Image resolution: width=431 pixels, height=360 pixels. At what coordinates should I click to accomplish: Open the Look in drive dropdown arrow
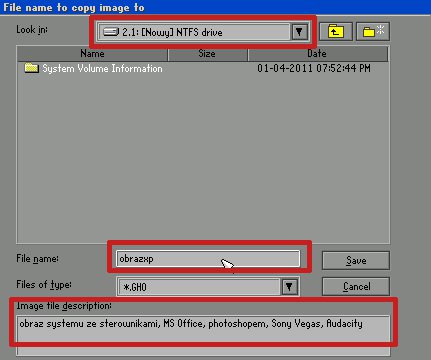[x=299, y=32]
